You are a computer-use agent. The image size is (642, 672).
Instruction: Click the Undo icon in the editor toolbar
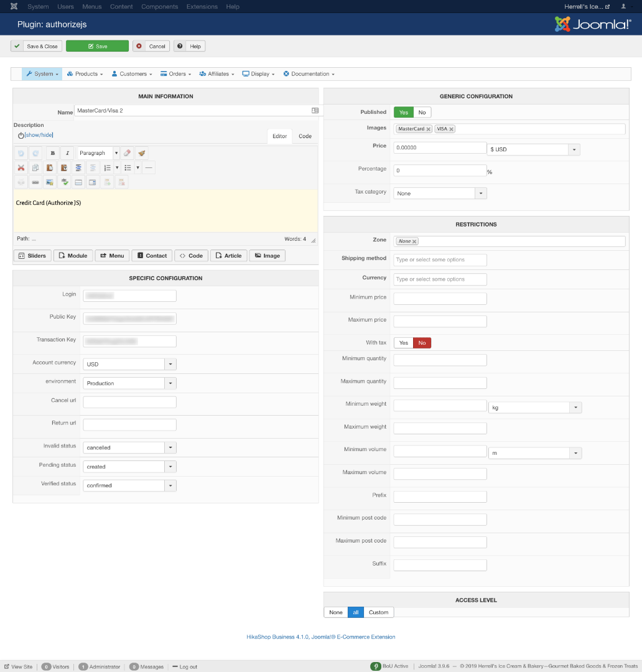pos(21,153)
